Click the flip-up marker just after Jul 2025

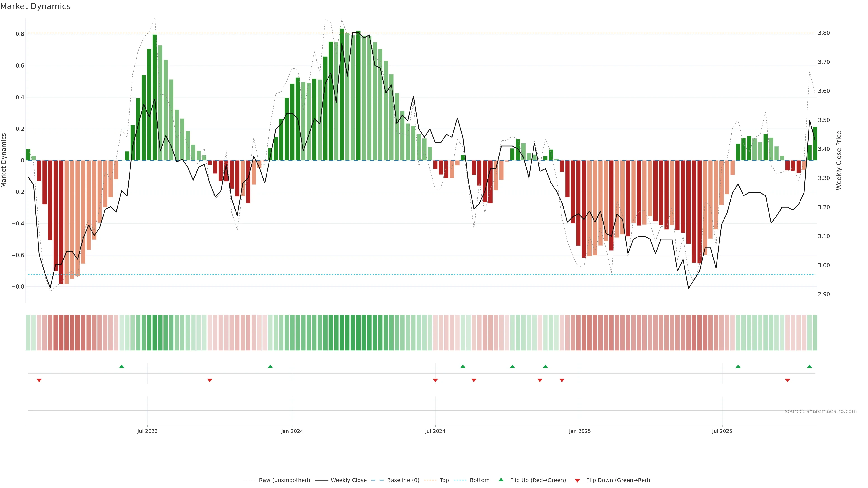pos(738,366)
